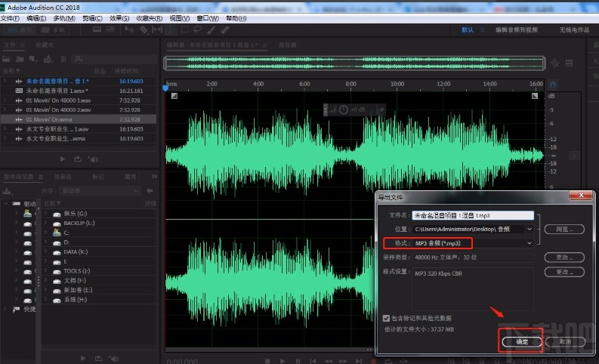Image resolution: width=599 pixels, height=364 pixels.
Task: Select the Lasso selection tool
Action: pos(196,30)
